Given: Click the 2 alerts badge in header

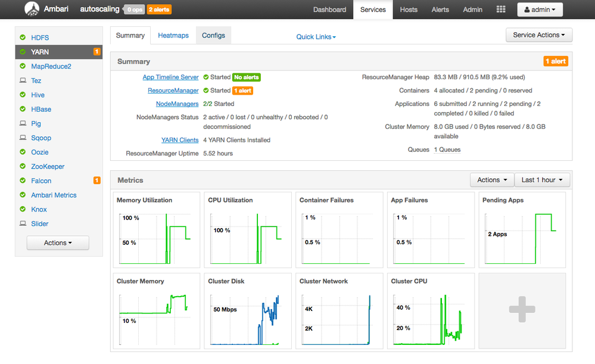Looking at the screenshot, I should [x=159, y=10].
